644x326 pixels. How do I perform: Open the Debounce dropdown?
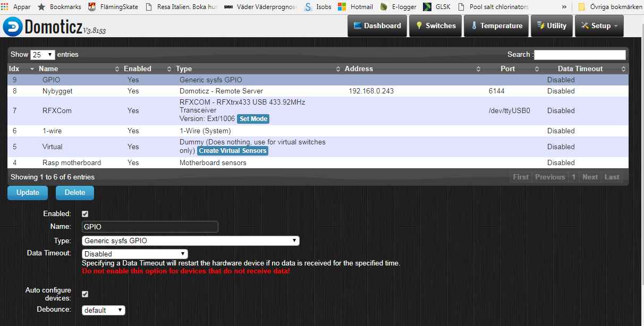104,310
